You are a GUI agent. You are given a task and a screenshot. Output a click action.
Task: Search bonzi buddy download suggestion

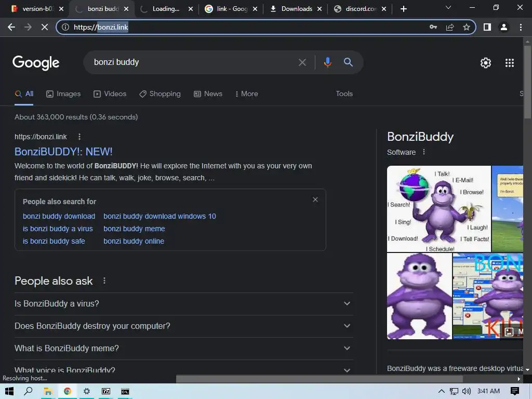coord(59,217)
